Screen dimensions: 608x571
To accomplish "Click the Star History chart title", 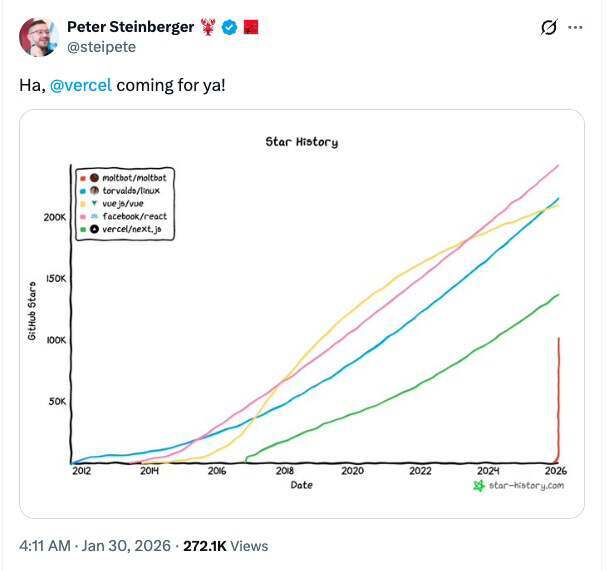I will (x=301, y=142).
